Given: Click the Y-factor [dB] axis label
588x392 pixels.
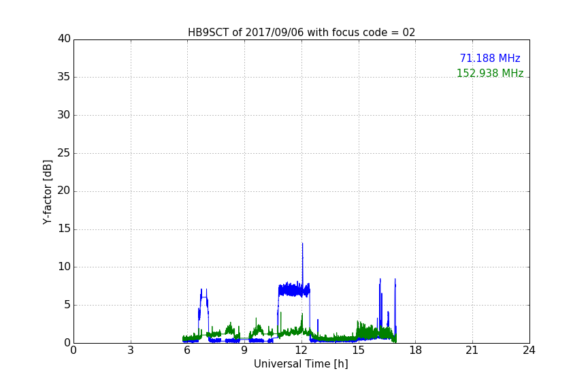Looking at the screenshot, I should 47,192.
